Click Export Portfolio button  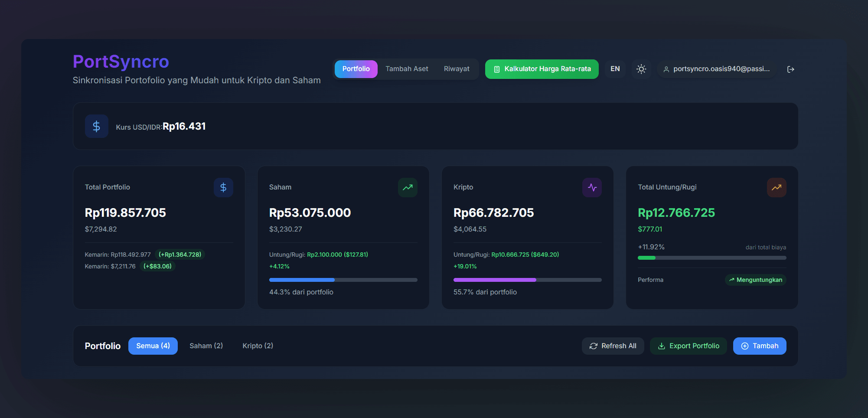point(688,346)
